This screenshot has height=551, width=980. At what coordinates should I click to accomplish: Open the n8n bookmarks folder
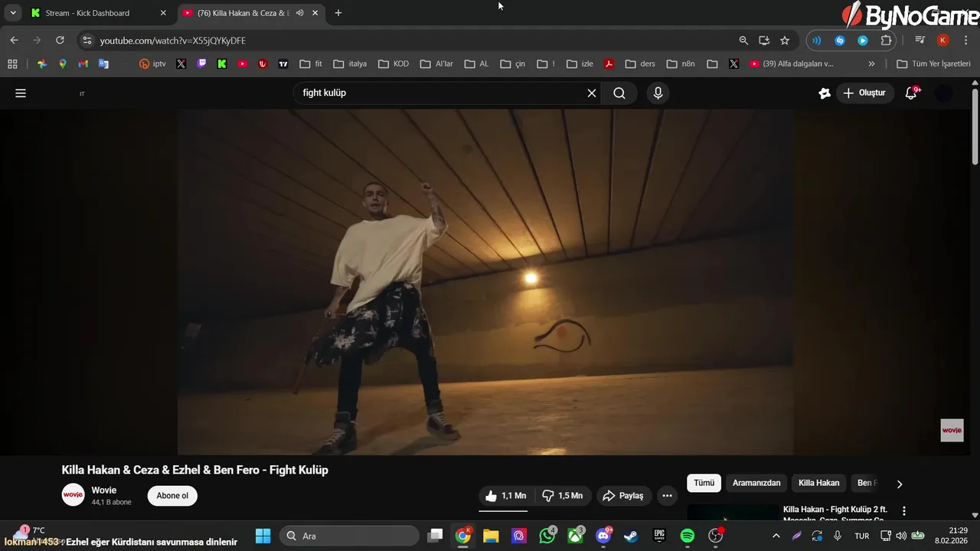(x=681, y=64)
